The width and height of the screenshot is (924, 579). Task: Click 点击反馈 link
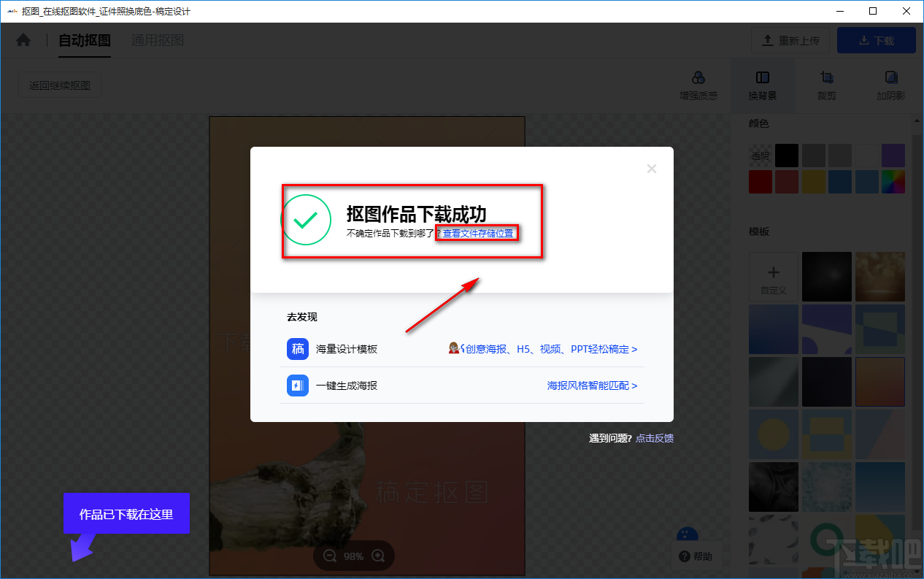point(655,438)
